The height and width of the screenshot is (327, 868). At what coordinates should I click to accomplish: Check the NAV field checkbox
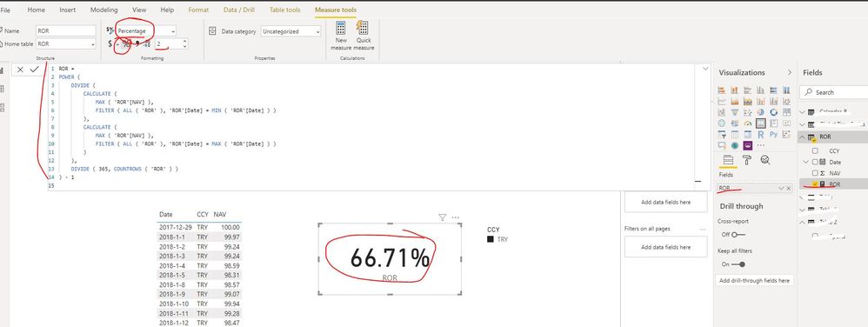click(815, 173)
